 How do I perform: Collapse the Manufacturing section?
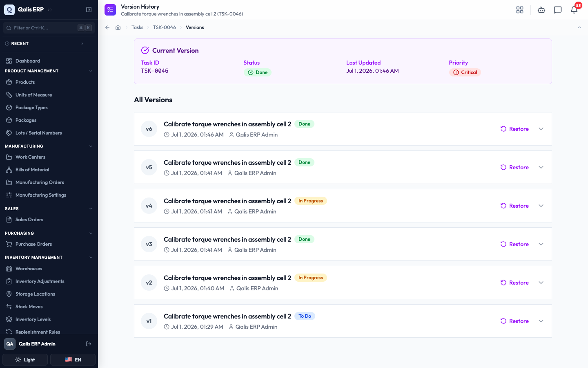point(91,146)
